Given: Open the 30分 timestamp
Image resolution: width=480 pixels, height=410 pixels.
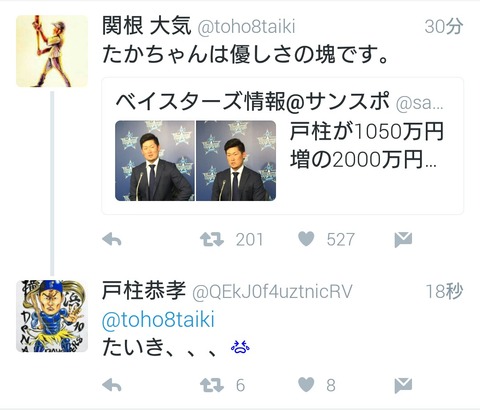Looking at the screenshot, I should [444, 26].
